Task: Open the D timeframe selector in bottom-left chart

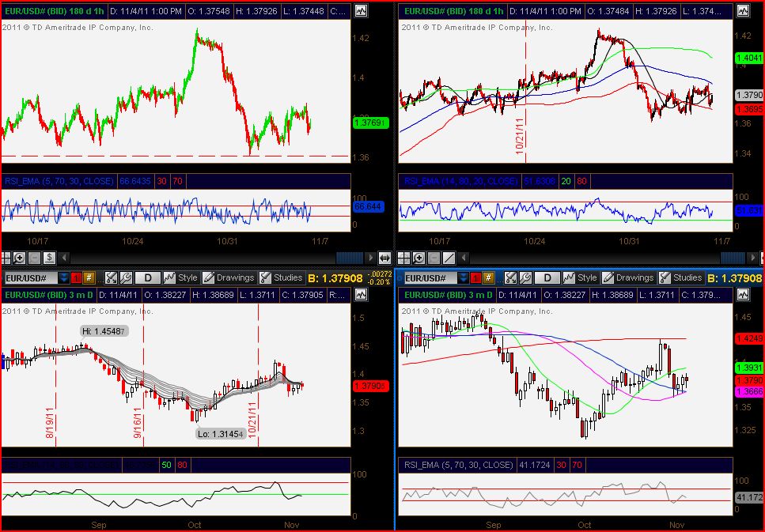Action: [147, 278]
